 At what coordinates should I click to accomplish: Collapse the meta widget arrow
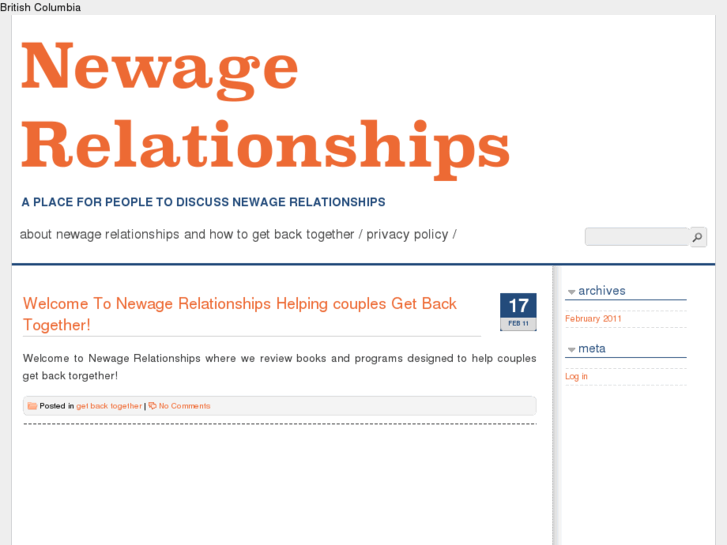[572, 349]
